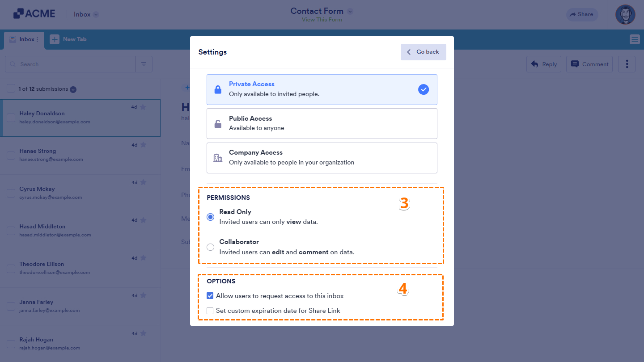Click the Share arrow icon
Image resolution: width=644 pixels, height=362 pixels.
pyautogui.click(x=573, y=14)
